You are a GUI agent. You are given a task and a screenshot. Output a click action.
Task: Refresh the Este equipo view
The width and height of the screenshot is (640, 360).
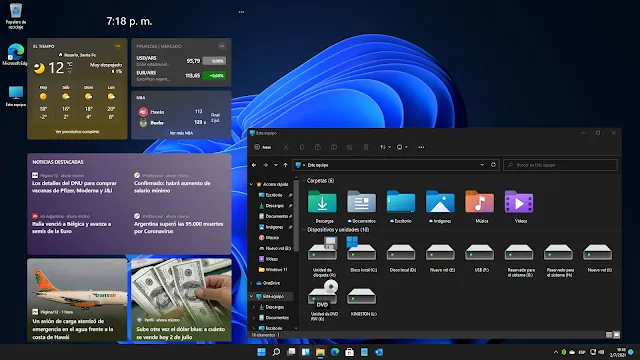(x=493, y=165)
